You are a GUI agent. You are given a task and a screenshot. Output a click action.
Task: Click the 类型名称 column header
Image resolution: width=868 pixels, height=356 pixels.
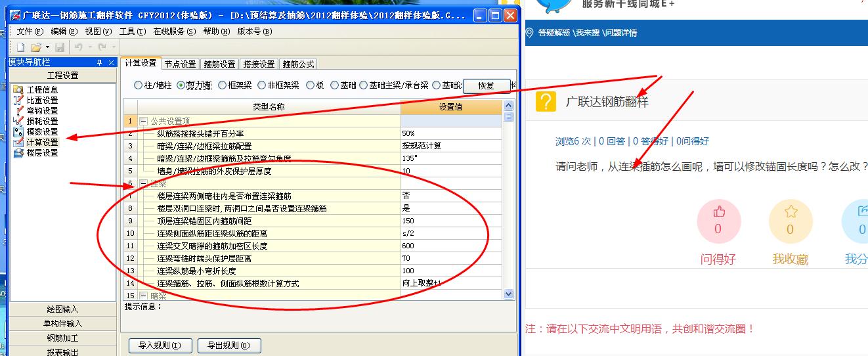click(x=269, y=107)
